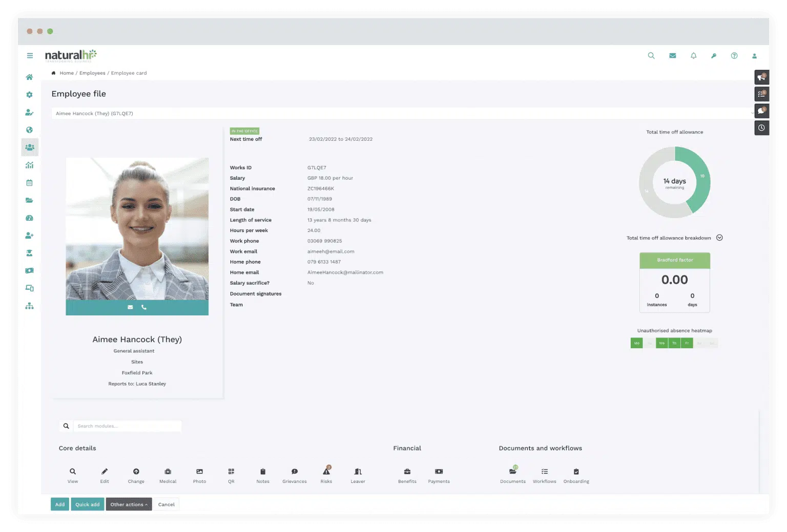Click the phone icon under employee photo

(144, 307)
